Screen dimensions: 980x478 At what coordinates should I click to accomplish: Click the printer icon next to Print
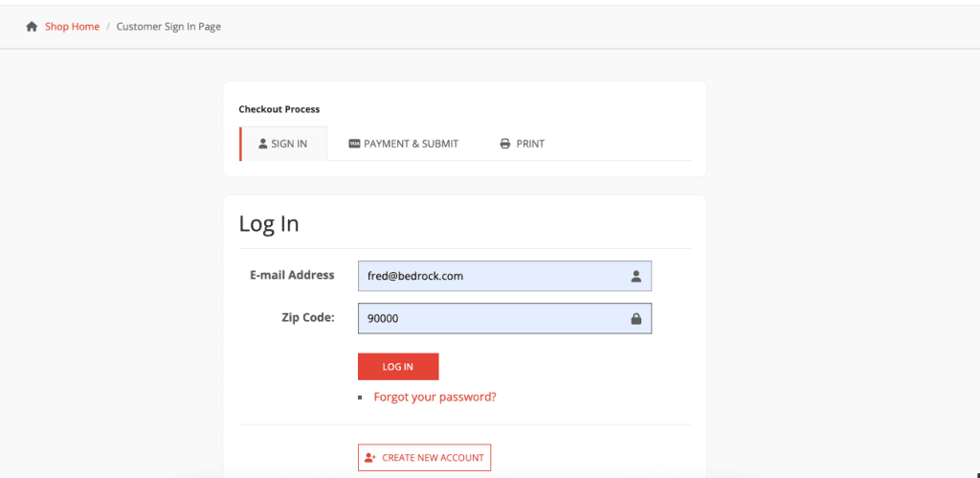coord(505,144)
